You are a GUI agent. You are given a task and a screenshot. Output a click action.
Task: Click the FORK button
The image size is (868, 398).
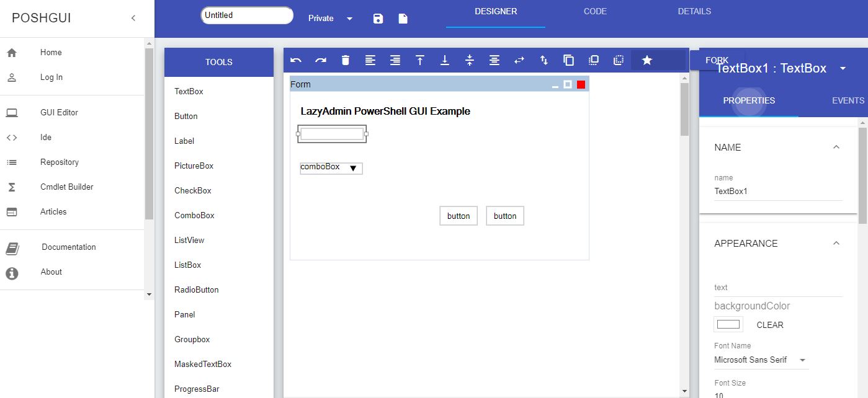point(717,60)
